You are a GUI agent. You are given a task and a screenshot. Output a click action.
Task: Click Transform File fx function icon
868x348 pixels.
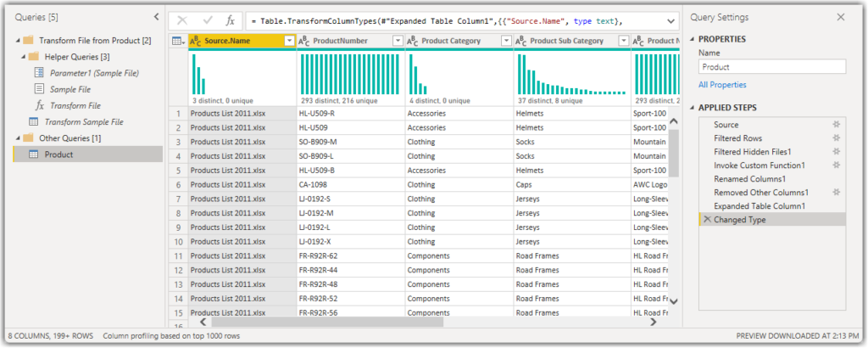(x=39, y=105)
